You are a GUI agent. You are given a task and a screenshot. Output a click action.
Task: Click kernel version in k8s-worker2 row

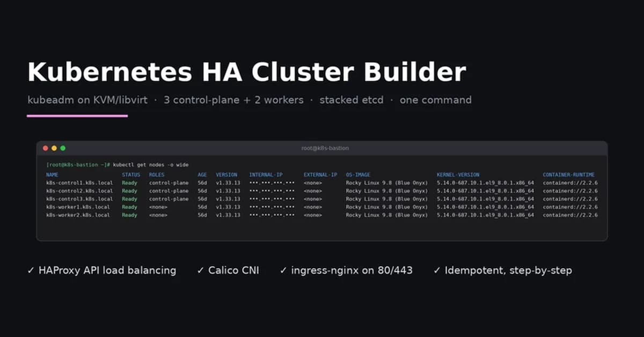(485, 215)
